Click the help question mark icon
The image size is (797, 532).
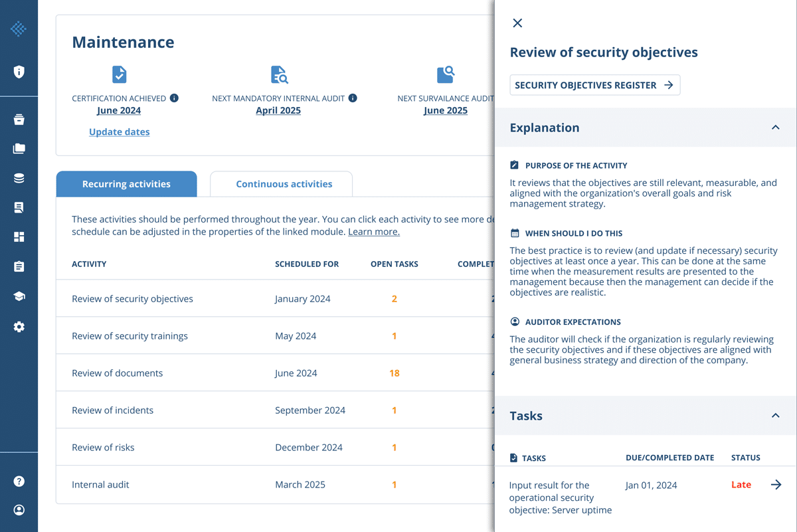pyautogui.click(x=19, y=481)
